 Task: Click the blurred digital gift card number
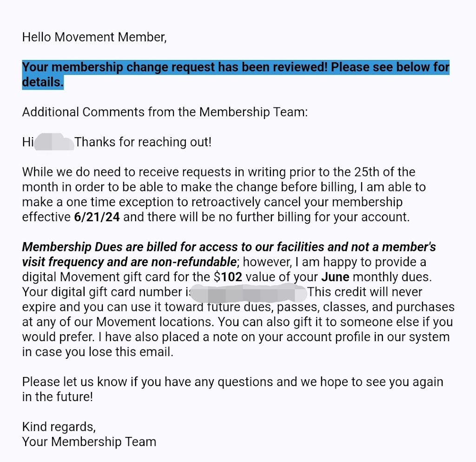(x=249, y=292)
